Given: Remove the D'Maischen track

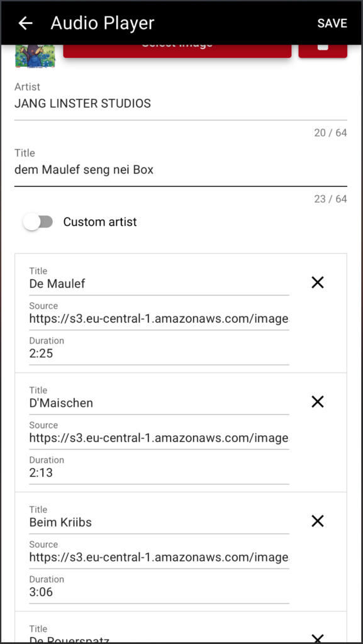Looking at the screenshot, I should point(318,402).
